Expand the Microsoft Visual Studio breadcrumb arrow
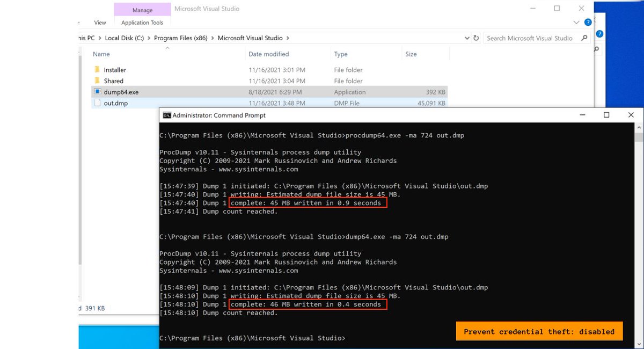The height and width of the screenshot is (349, 644). click(288, 38)
